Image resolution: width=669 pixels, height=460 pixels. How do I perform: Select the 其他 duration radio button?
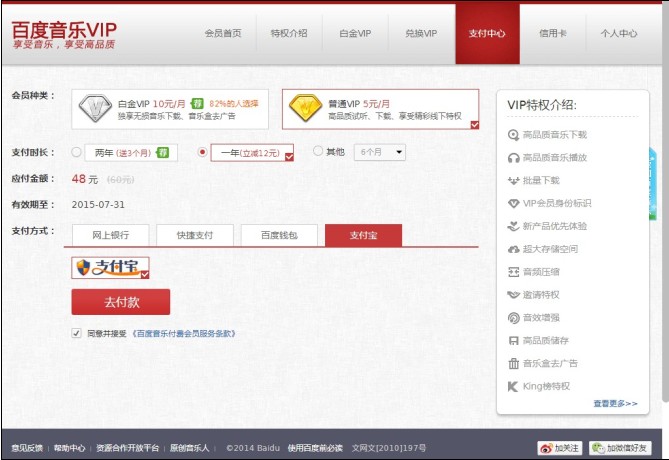click(x=318, y=151)
